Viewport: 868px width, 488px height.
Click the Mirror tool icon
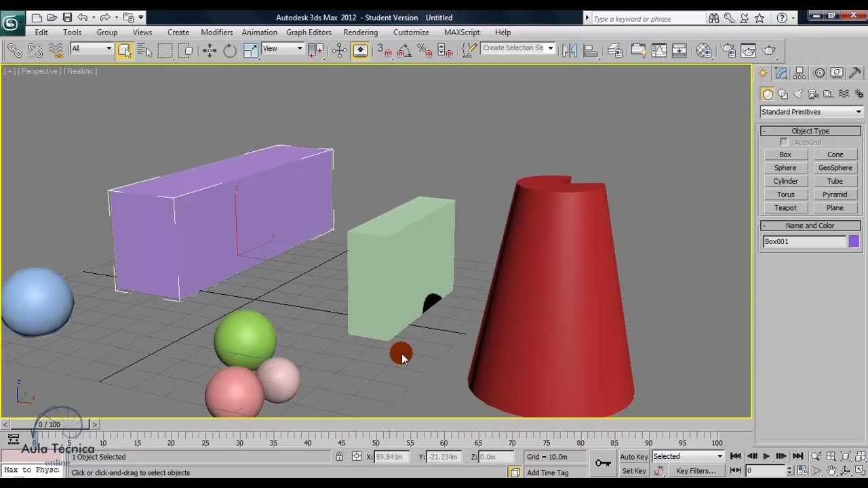coord(570,50)
